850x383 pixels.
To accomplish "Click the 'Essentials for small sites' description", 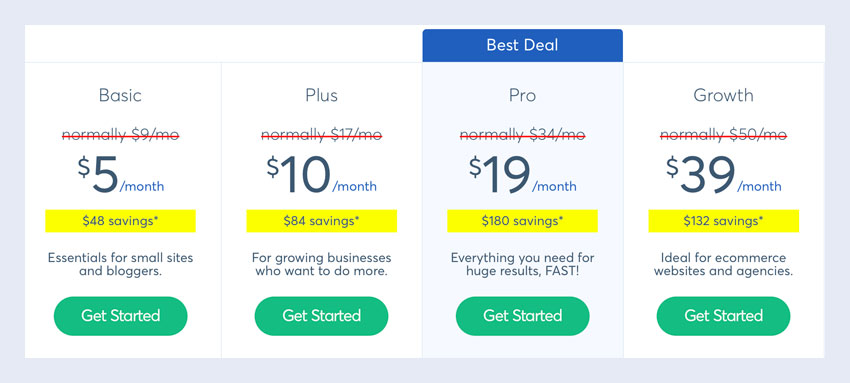I will [x=120, y=264].
